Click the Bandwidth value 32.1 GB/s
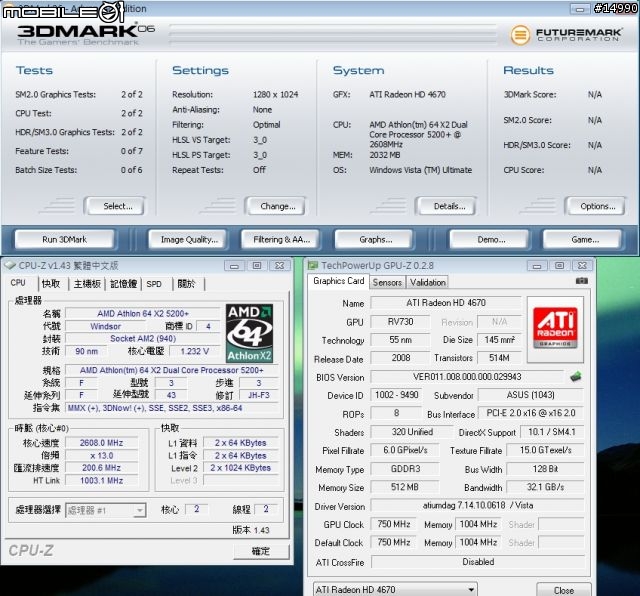This screenshot has width=640, height=596. (545, 487)
